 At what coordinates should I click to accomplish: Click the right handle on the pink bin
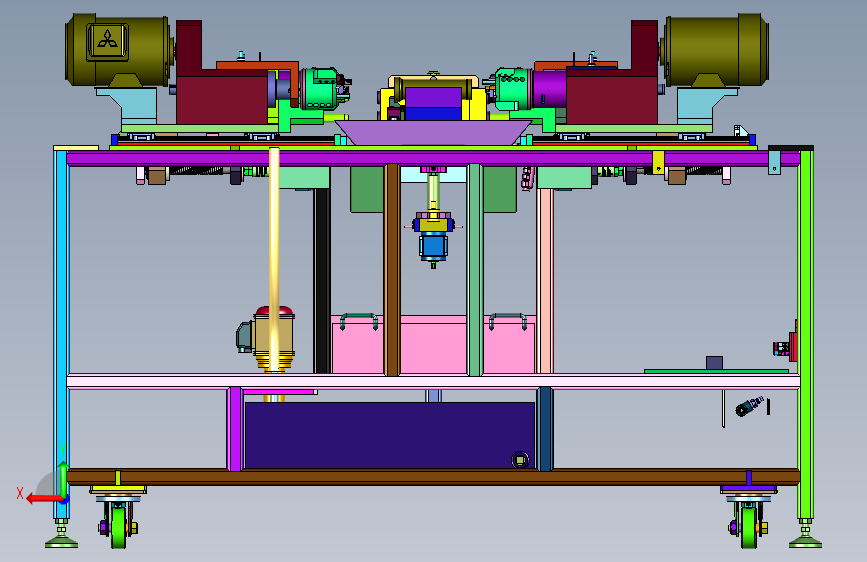(x=508, y=320)
